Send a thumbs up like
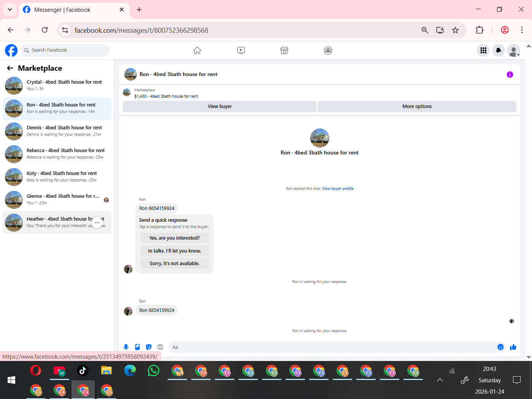Image resolution: width=532 pixels, height=399 pixels. pyautogui.click(x=513, y=347)
